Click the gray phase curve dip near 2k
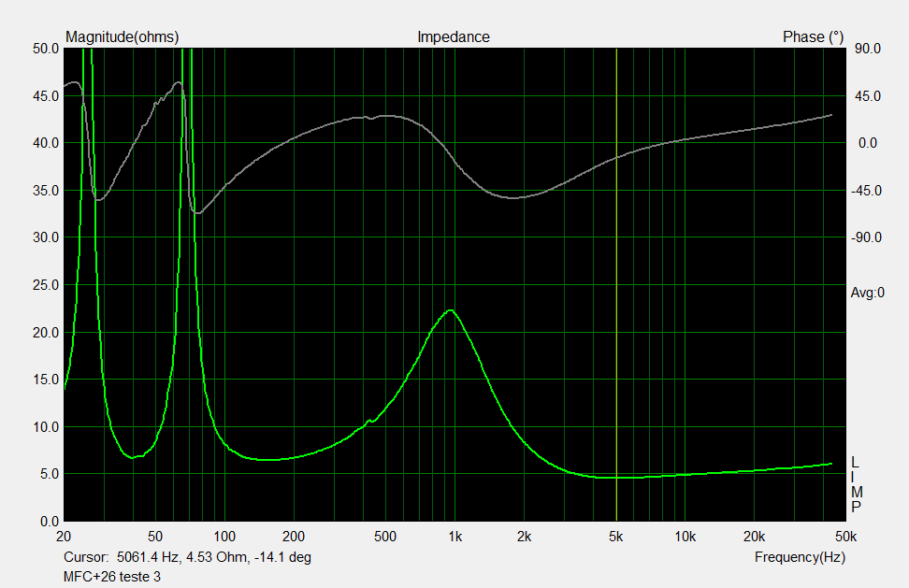 [x=513, y=197]
